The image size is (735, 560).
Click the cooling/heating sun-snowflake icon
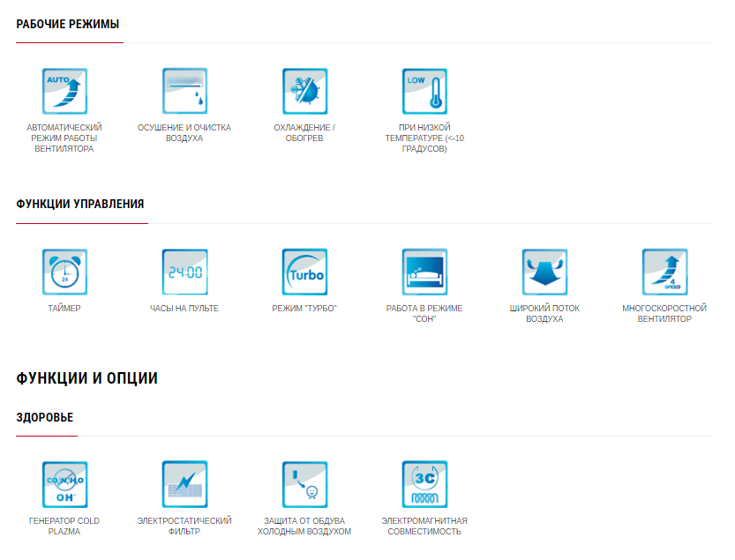(x=304, y=92)
